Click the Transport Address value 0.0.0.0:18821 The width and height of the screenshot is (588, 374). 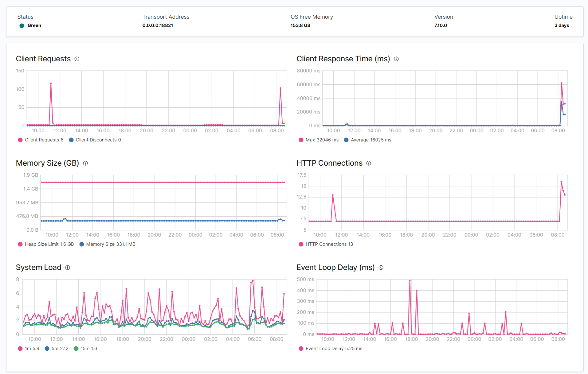pyautogui.click(x=158, y=25)
